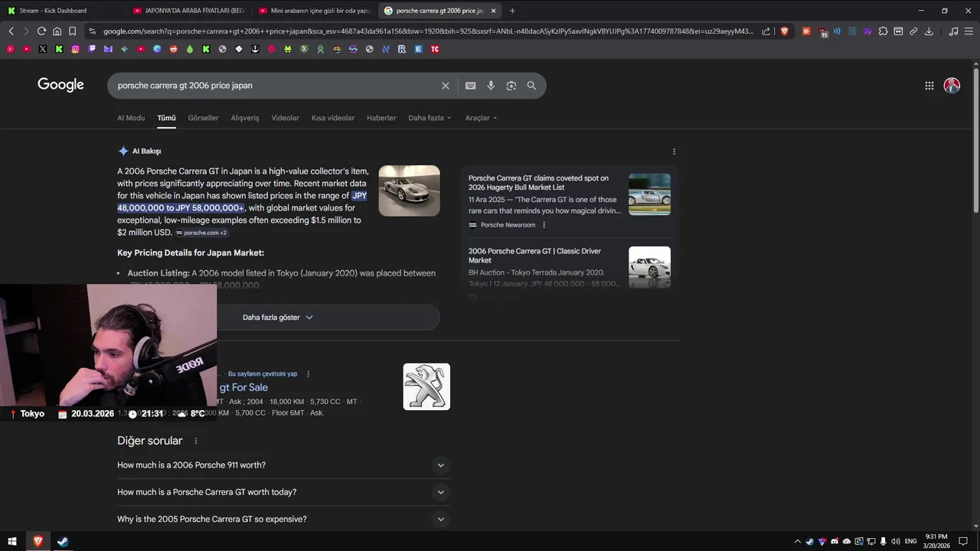Image resolution: width=980 pixels, height=551 pixels.
Task: Open the Windows notification center
Action: point(964,542)
